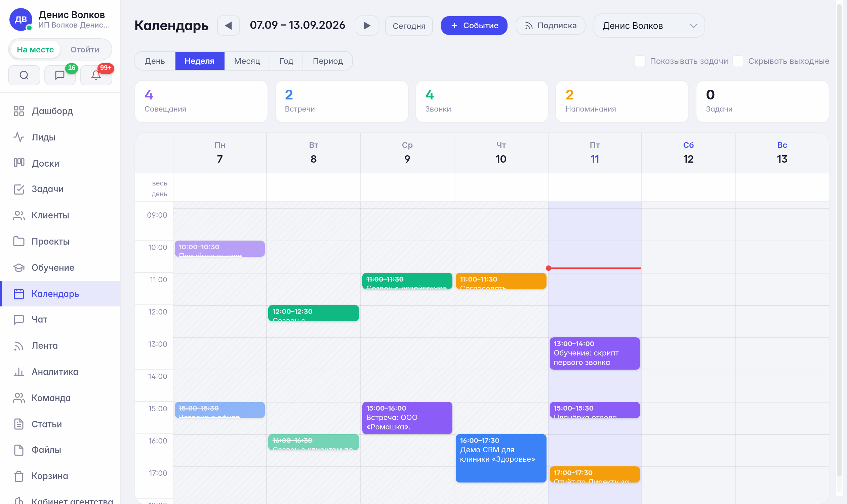
Task: Switch to Период view
Action: (x=328, y=61)
